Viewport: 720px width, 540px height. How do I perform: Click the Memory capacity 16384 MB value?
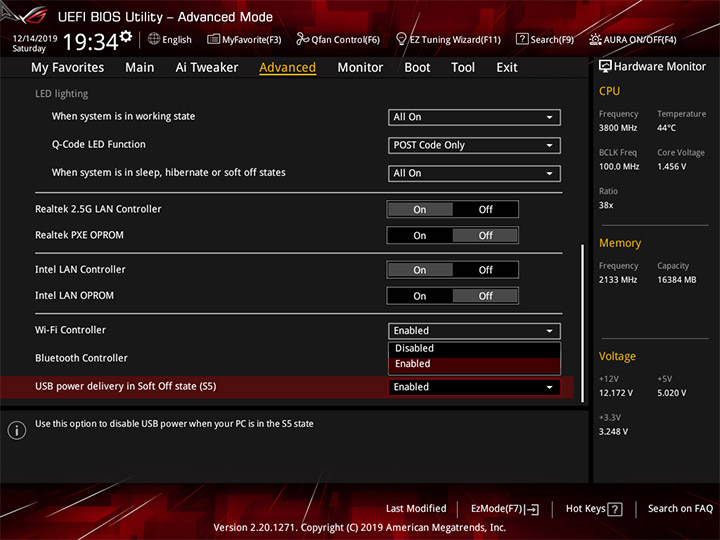coord(676,280)
